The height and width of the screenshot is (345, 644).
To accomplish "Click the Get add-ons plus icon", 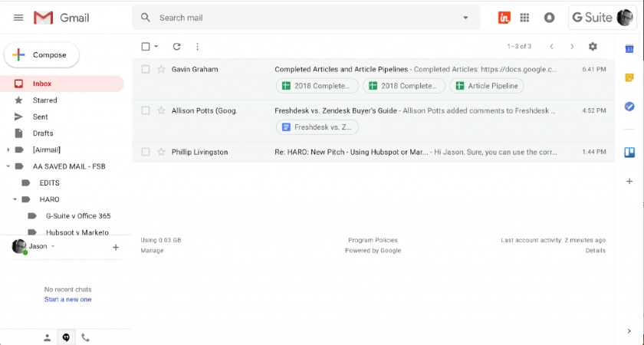I will tap(629, 181).
